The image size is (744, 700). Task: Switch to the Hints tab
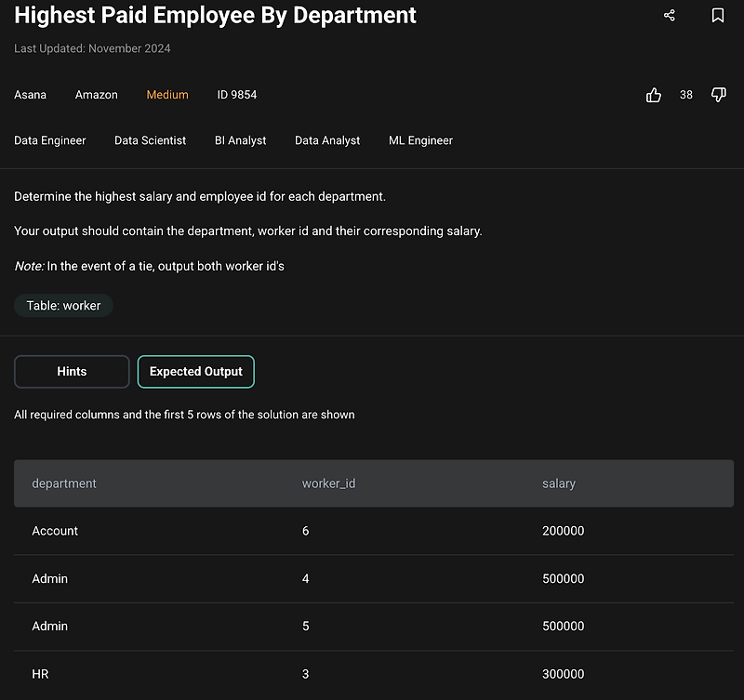tap(72, 371)
